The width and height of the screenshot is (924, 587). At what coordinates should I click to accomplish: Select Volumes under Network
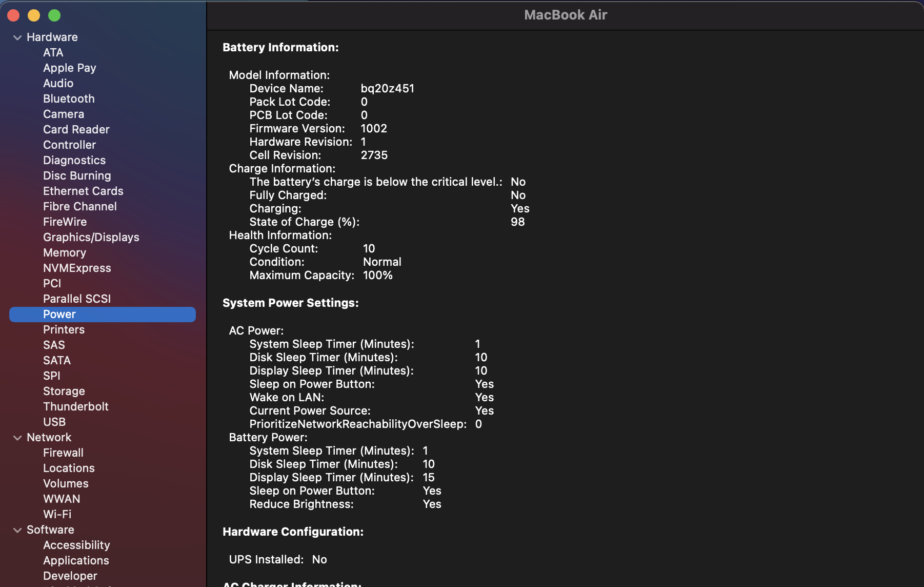click(x=66, y=484)
